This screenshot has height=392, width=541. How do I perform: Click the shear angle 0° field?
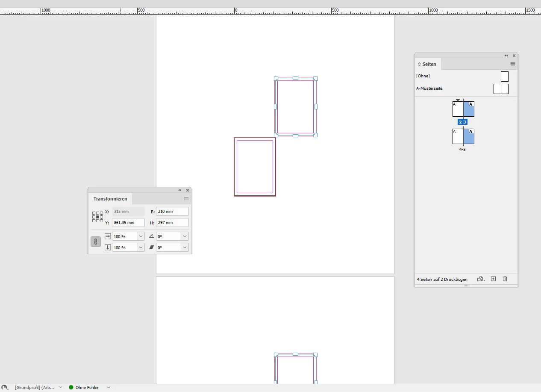click(168, 247)
